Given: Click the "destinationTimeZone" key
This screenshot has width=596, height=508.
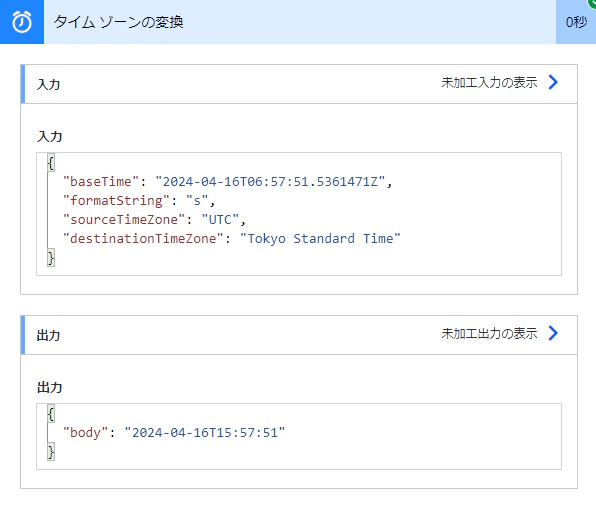Looking at the screenshot, I should click(143, 239).
